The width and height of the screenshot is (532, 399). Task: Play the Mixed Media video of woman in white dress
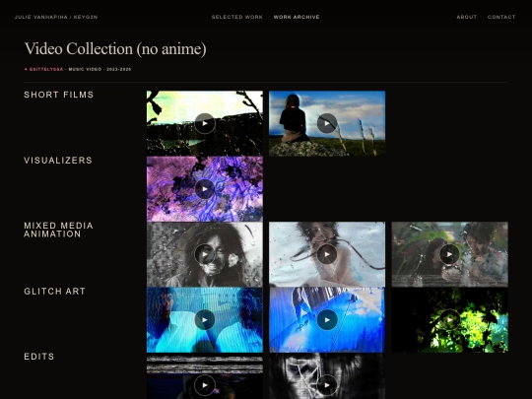327,254
